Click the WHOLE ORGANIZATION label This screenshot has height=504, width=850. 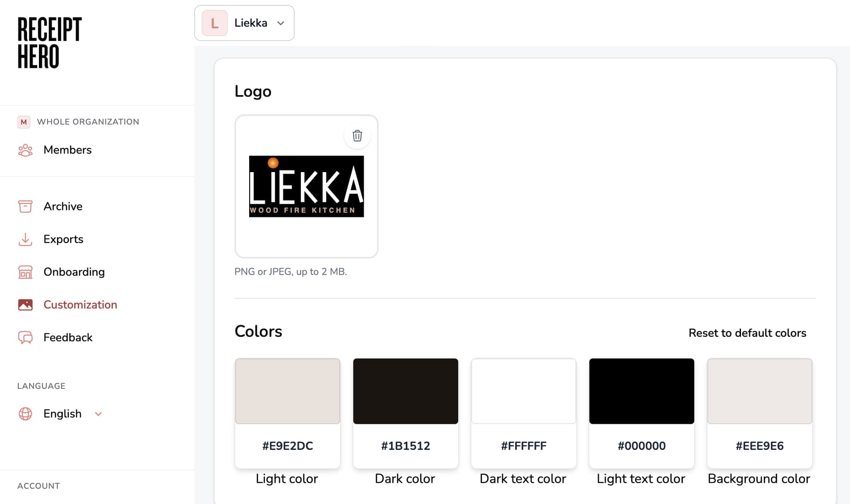88,122
